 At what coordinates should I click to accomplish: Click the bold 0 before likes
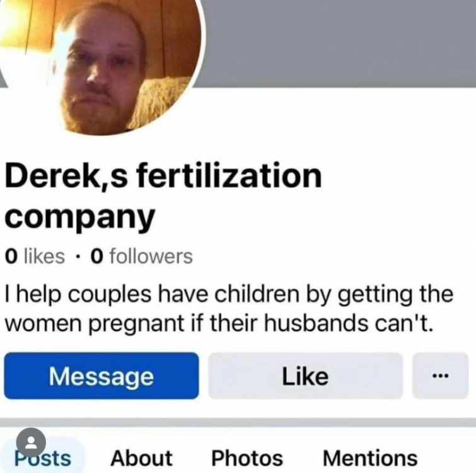coord(11,256)
